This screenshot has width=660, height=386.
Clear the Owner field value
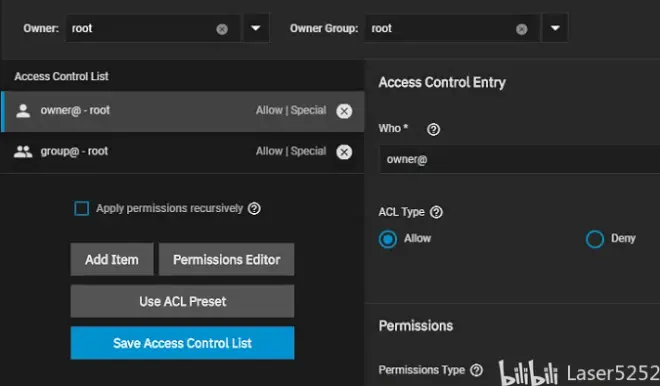click(222, 29)
